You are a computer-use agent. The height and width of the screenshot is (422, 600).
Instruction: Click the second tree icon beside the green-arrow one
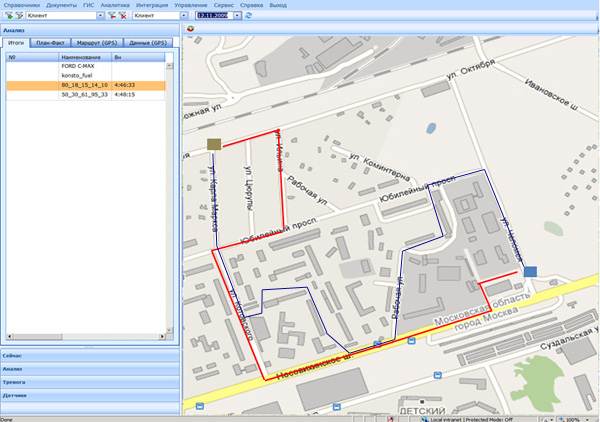20,16
